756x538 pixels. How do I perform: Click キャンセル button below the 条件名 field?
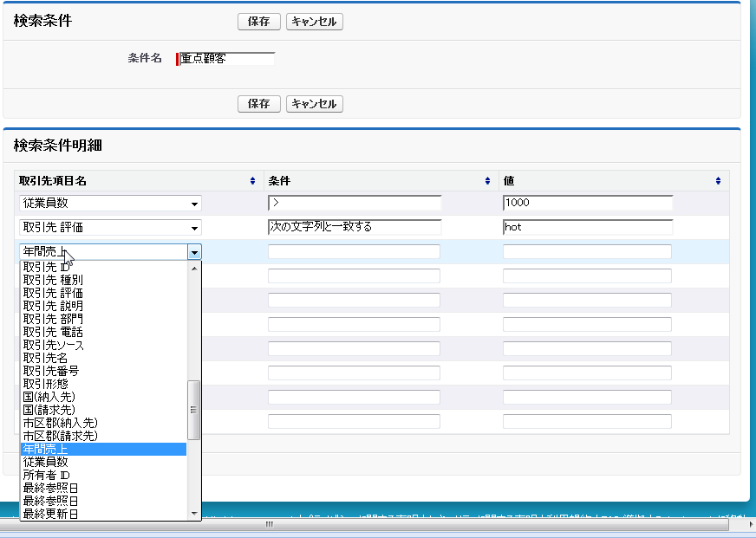click(x=315, y=104)
